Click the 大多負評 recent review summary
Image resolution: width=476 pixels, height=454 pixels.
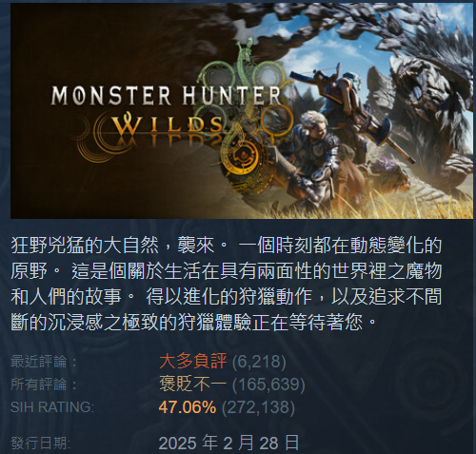[x=192, y=361]
